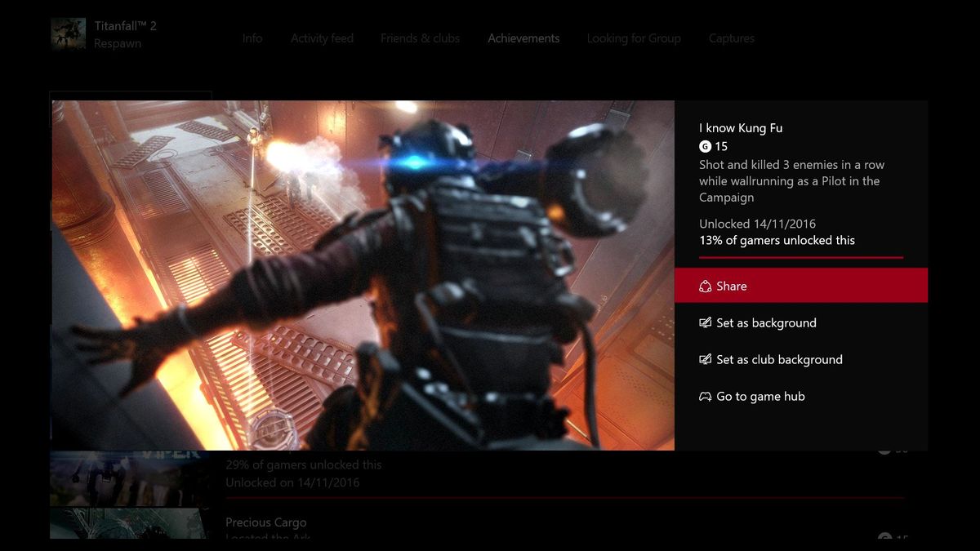Viewport: 980px width, 551px height.
Task: Click the Titanfall 2 game cover icon
Action: tap(69, 34)
